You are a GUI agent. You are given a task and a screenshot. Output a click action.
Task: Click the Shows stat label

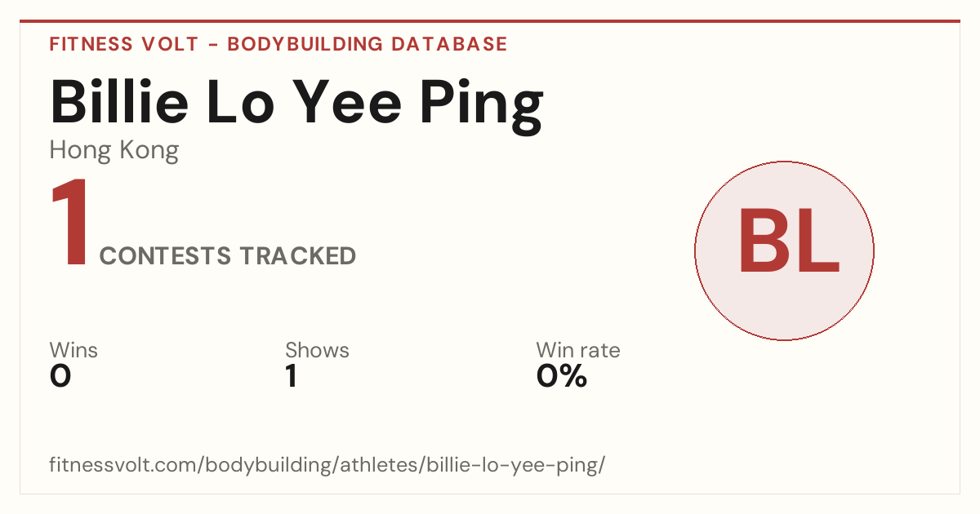click(x=317, y=350)
